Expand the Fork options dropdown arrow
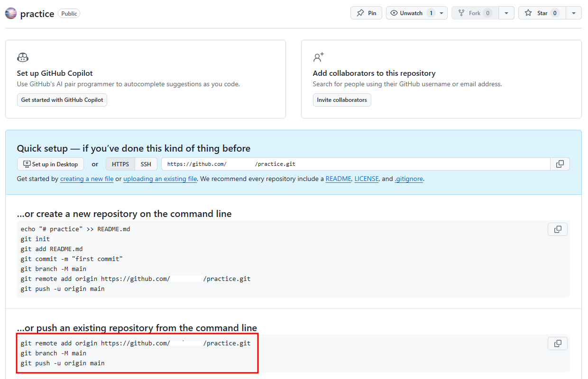The width and height of the screenshot is (588, 379). pyautogui.click(x=507, y=13)
